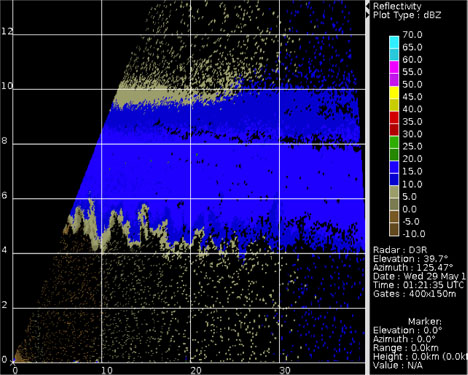Viewport: 468px width, 375px height.
Task: Click the red 35.0 dBZ color swatch
Action: [x=394, y=117]
